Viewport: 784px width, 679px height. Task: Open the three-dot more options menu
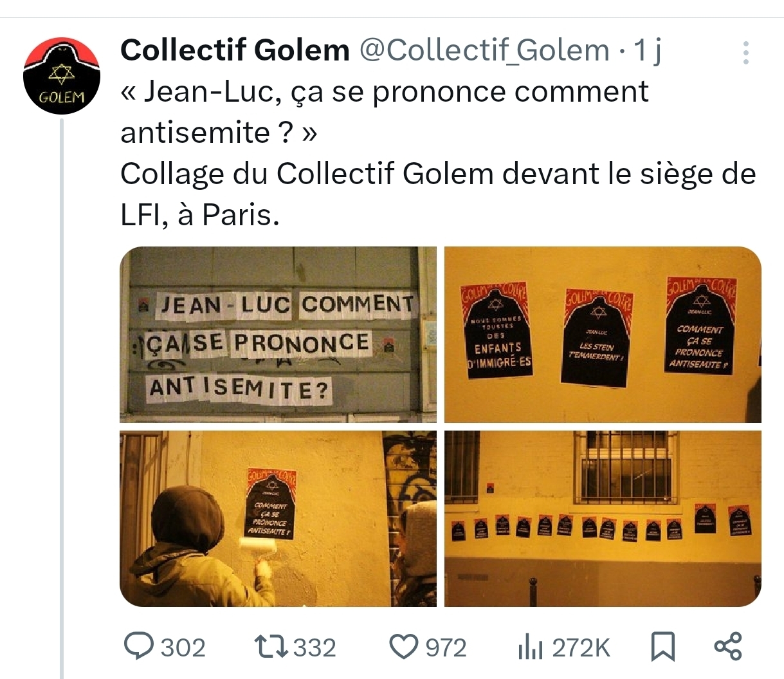(x=746, y=53)
